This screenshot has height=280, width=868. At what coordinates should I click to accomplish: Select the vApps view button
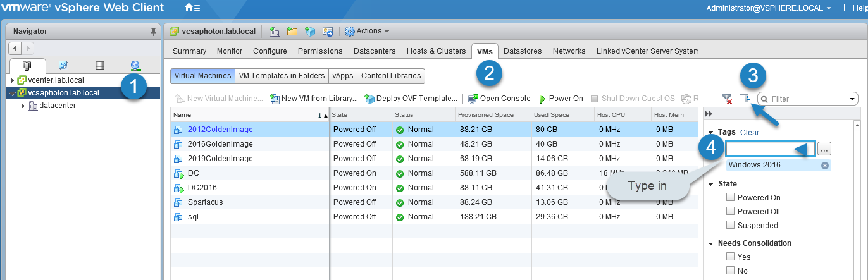(x=343, y=76)
